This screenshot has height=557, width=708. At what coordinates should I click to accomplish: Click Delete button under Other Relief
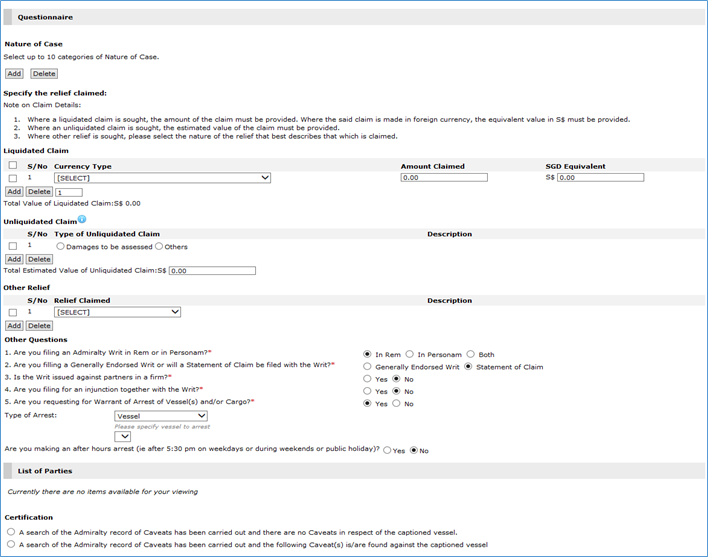click(40, 326)
